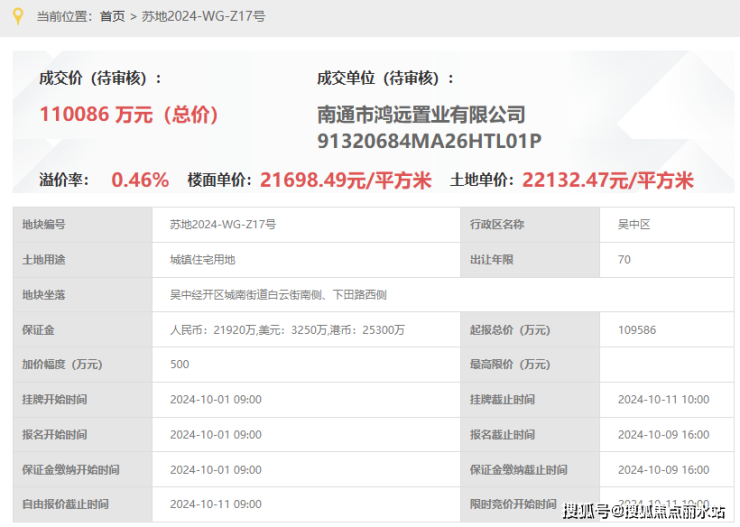Select the 挂牌截止时间 value 2024-10-11 10:00
Image resolution: width=740 pixels, height=527 pixels.
click(664, 400)
